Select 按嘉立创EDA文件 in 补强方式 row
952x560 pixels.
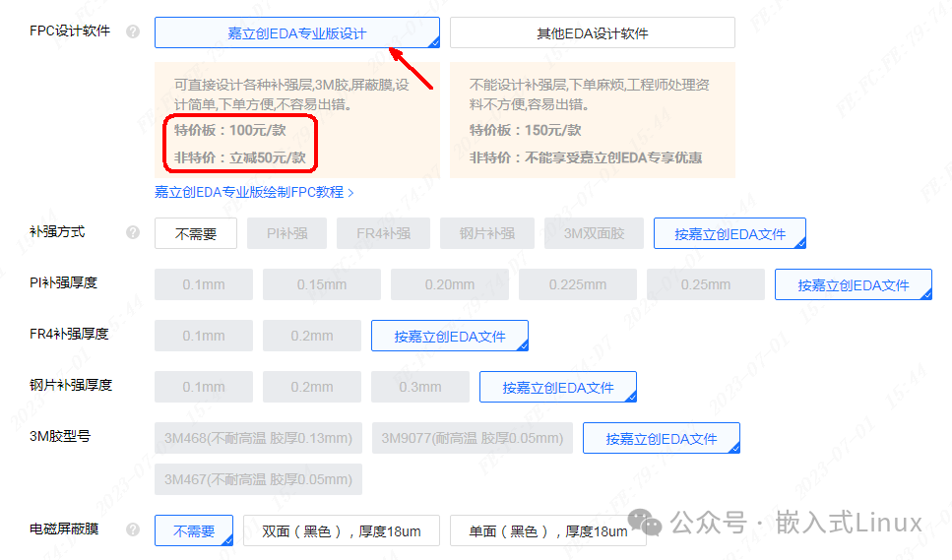730,233
